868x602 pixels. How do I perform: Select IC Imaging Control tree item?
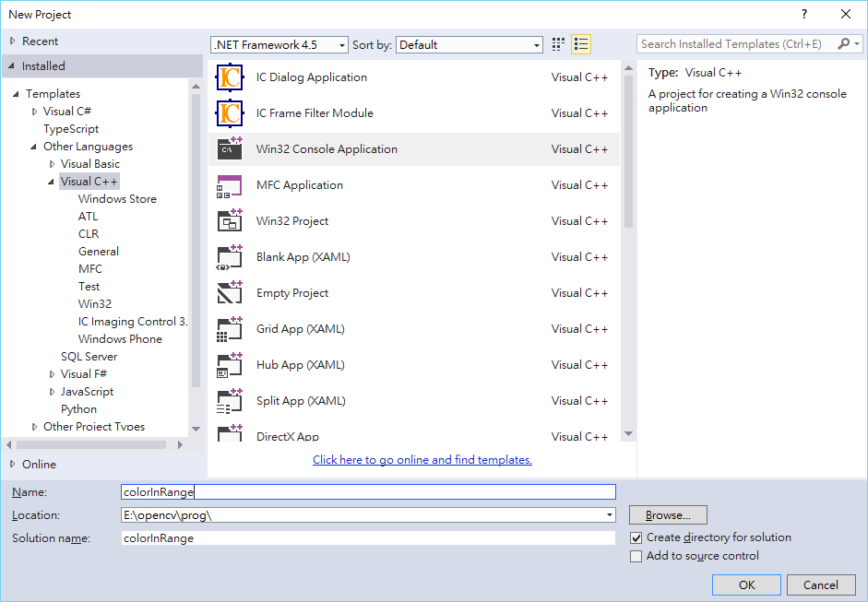point(133,322)
